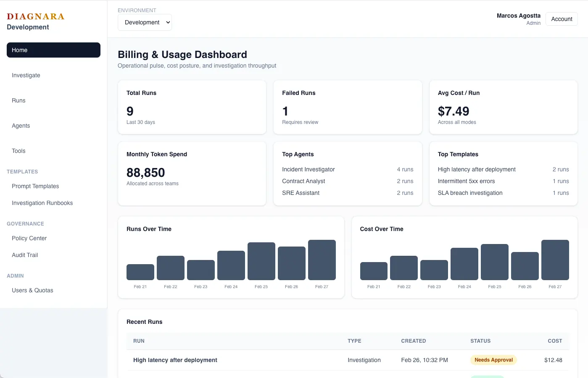This screenshot has height=378, width=588.
Task: Click the Account button
Action: (562, 19)
